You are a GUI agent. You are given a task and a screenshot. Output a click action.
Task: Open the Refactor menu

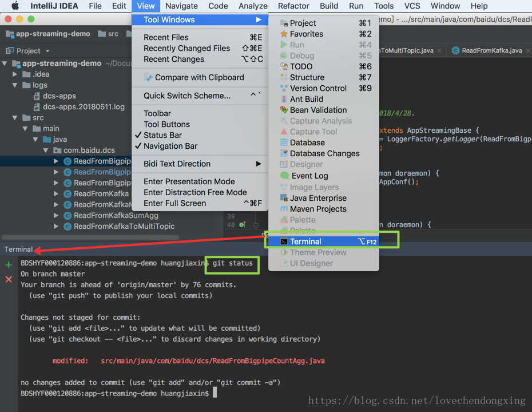pyautogui.click(x=293, y=6)
